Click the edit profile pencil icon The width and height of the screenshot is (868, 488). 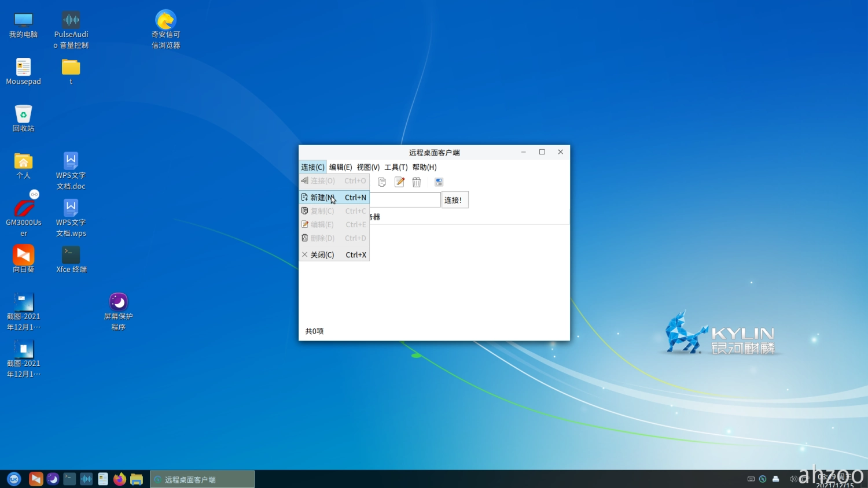399,182
